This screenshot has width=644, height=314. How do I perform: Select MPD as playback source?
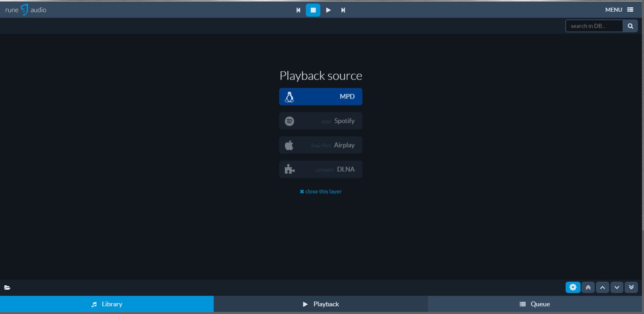pyautogui.click(x=321, y=97)
